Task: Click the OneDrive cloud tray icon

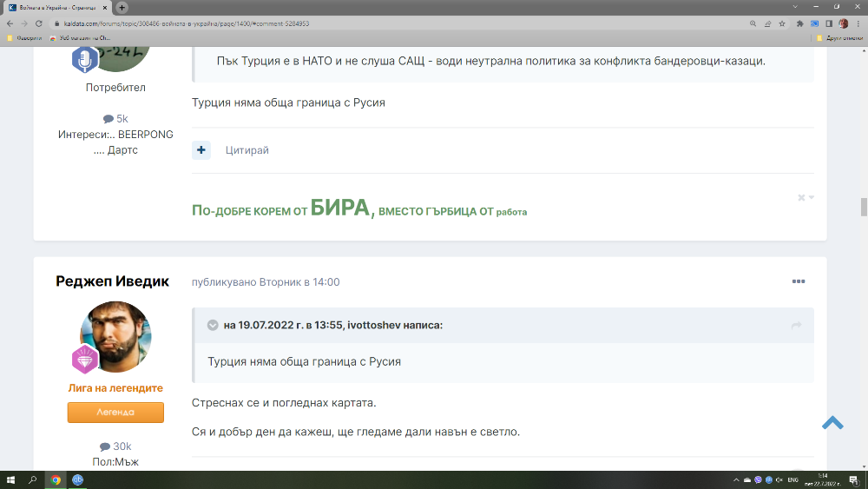Action: [x=747, y=480]
